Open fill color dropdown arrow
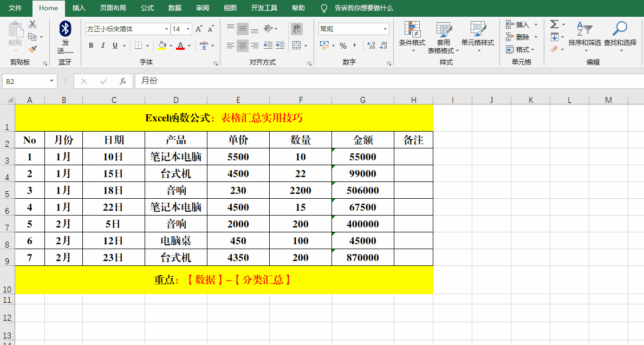 [x=171, y=46]
